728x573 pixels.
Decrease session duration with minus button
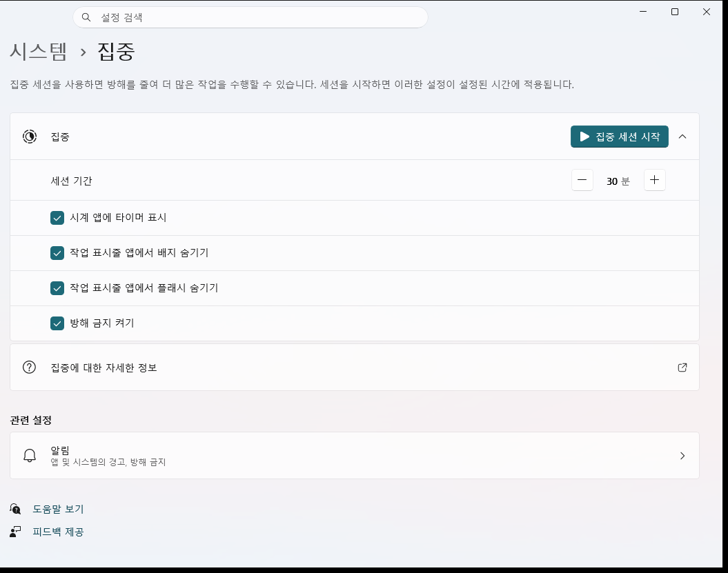(x=582, y=180)
